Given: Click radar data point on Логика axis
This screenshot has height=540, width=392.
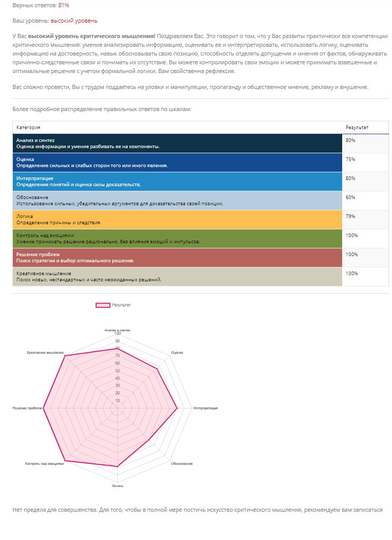Looking at the screenshot, I should [x=118, y=466].
